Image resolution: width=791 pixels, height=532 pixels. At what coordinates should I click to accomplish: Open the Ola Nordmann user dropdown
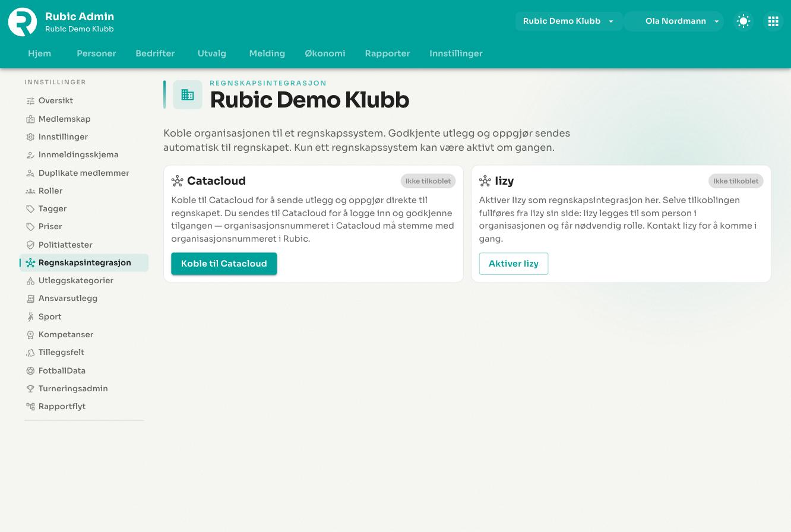674,21
